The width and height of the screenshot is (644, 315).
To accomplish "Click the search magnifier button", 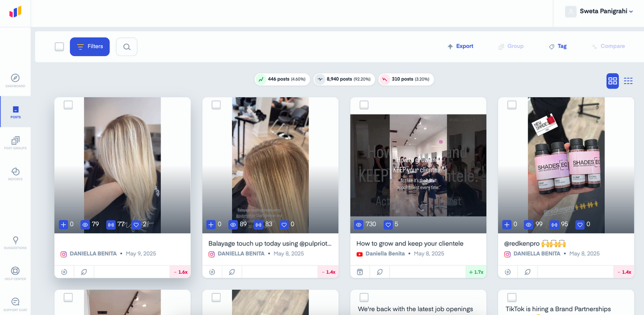I will 126,46.
